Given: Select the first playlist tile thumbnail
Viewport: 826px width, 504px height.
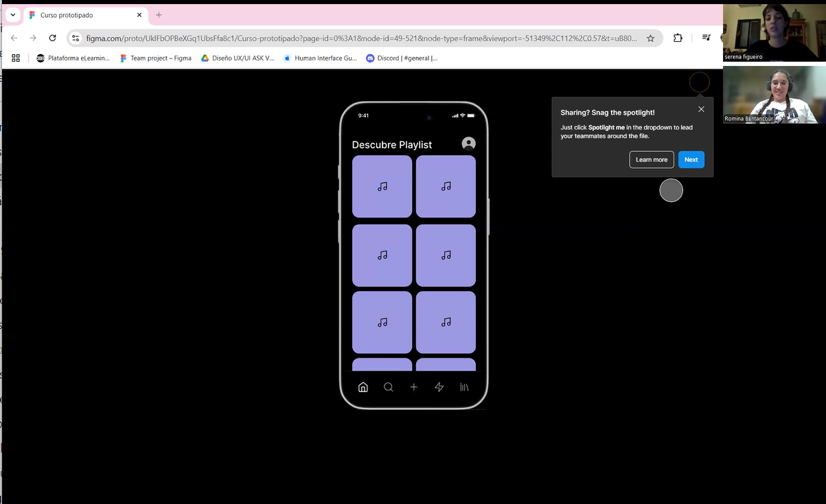Looking at the screenshot, I should [382, 186].
